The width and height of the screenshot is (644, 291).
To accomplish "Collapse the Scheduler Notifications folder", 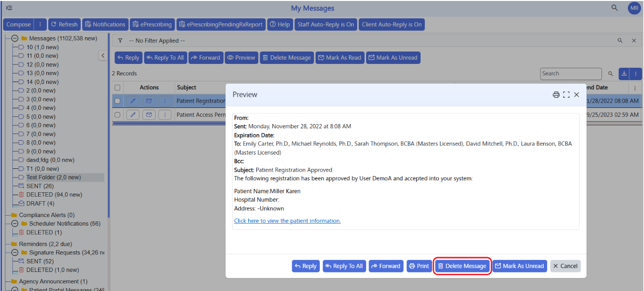I will [15, 224].
